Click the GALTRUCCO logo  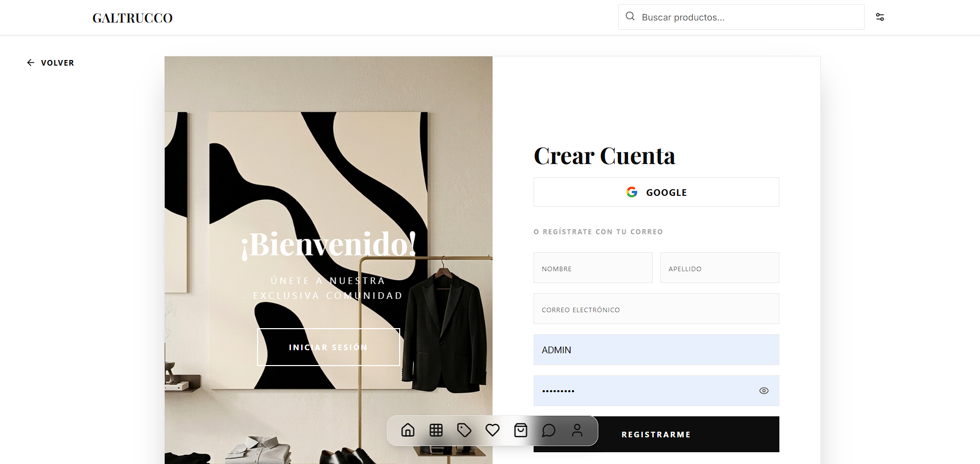tap(132, 18)
